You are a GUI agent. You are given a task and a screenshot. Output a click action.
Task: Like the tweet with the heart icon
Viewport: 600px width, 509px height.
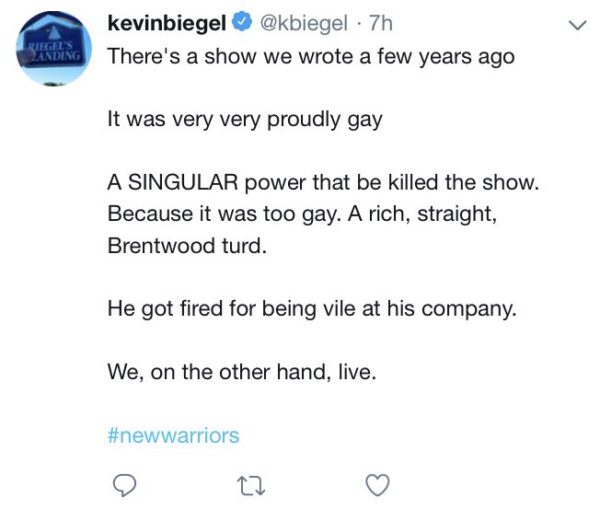(376, 486)
